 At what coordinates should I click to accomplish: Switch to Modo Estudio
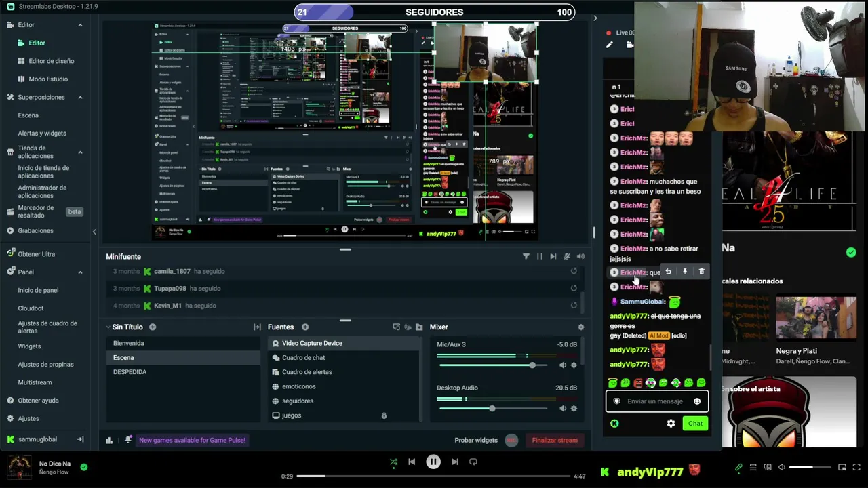[48, 79]
